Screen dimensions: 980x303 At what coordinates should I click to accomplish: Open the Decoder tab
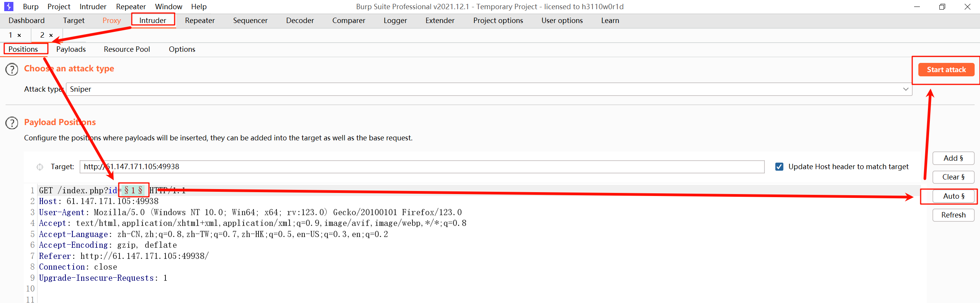point(300,21)
